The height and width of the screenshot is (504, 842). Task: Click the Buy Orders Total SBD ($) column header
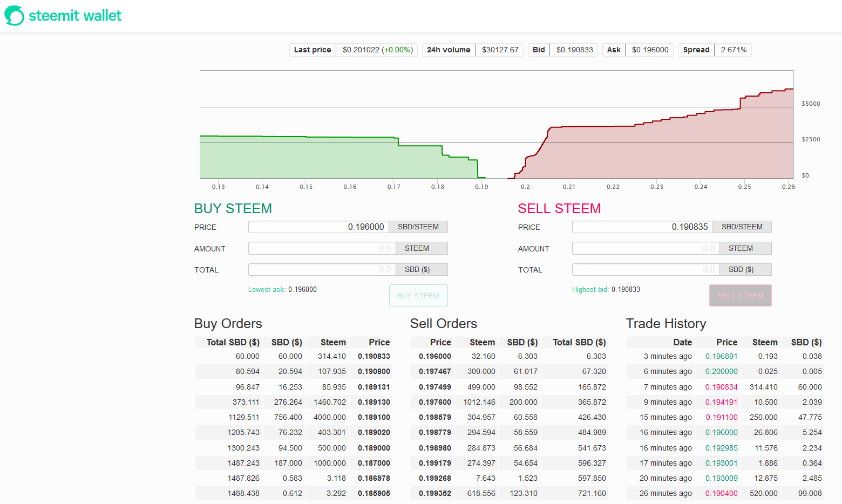click(x=233, y=342)
